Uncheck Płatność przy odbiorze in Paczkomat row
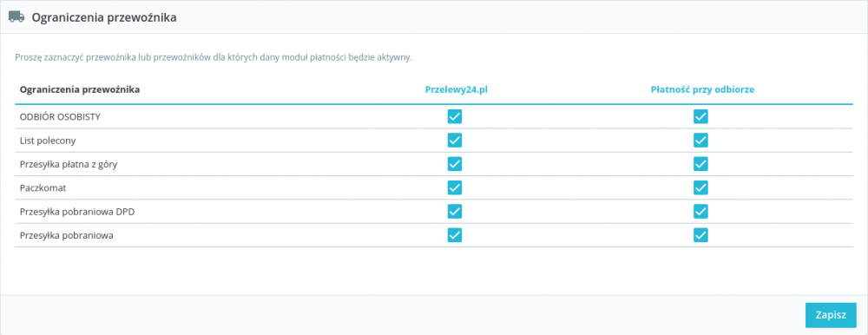This screenshot has height=335, width=868. (700, 188)
